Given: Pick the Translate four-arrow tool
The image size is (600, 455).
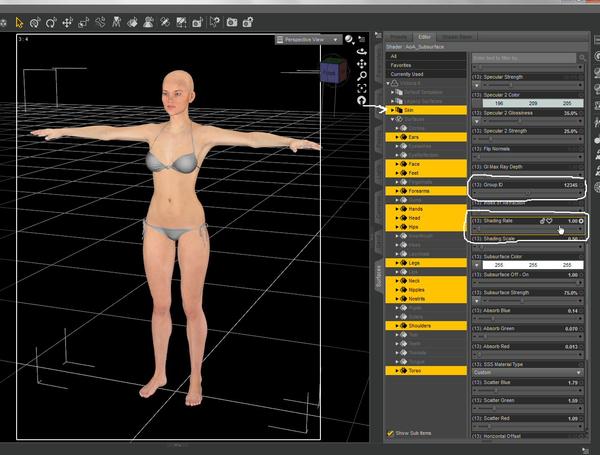Looking at the screenshot, I should pyautogui.click(x=67, y=23).
